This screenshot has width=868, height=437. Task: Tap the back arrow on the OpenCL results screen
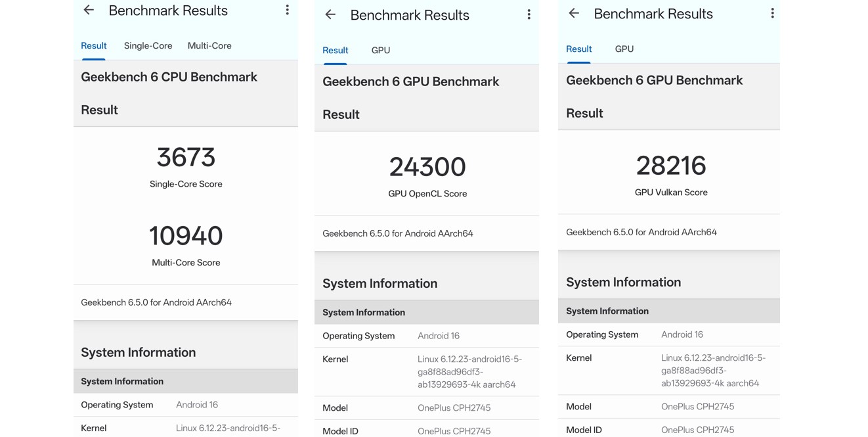click(x=330, y=14)
